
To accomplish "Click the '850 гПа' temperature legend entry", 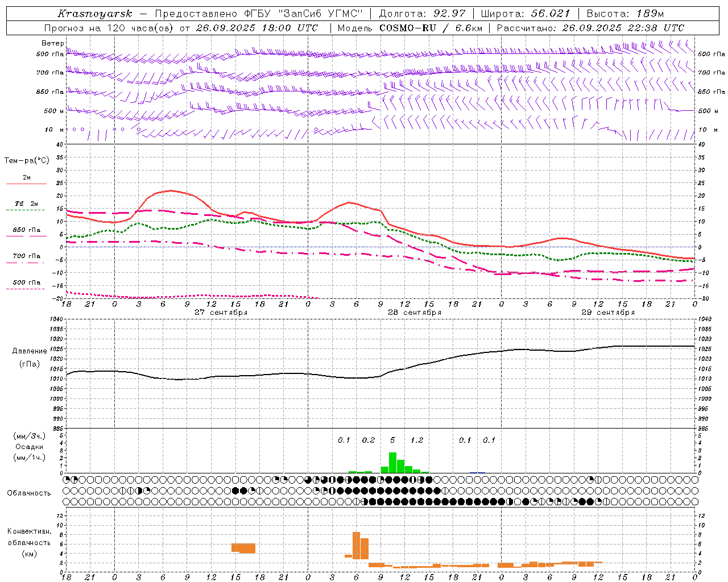I will tap(27, 230).
